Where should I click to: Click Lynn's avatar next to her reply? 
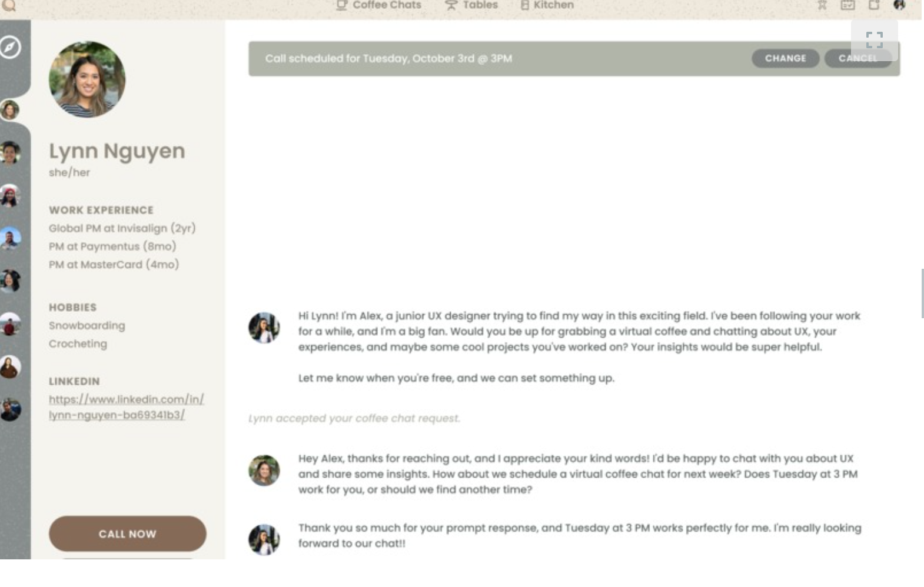coord(264,471)
